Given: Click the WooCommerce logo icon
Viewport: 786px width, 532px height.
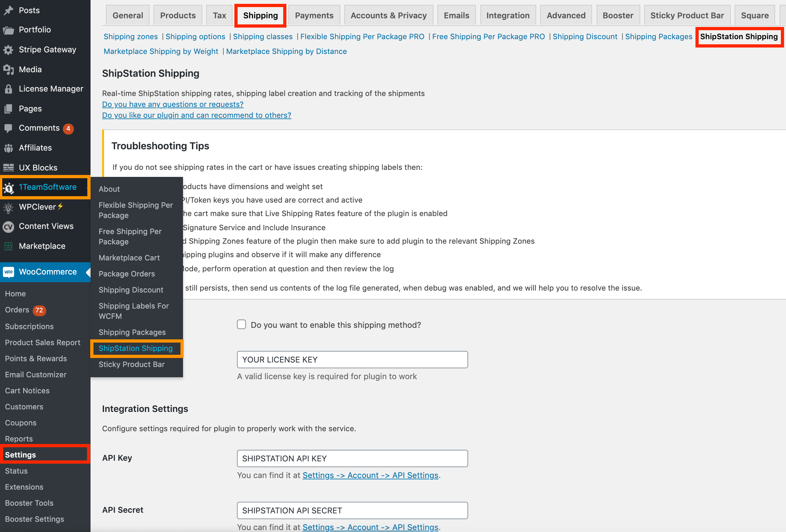Looking at the screenshot, I should coord(8,272).
